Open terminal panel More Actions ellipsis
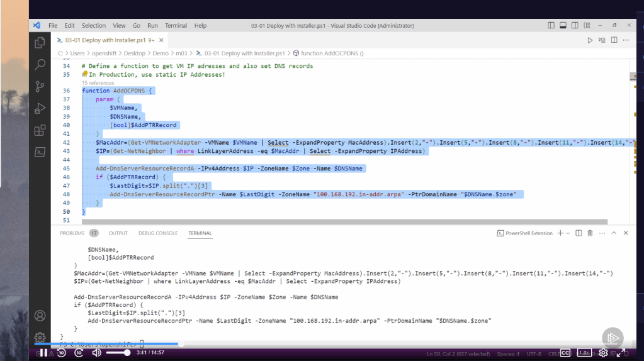Screen dimensions: 644x361 pyautogui.click(x=602, y=233)
